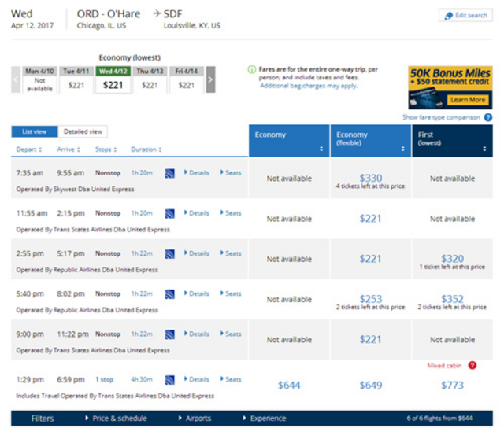The width and height of the screenshot is (504, 428).
Task: Click the airline logo of the 1:29 pm flight
Action: (170, 380)
